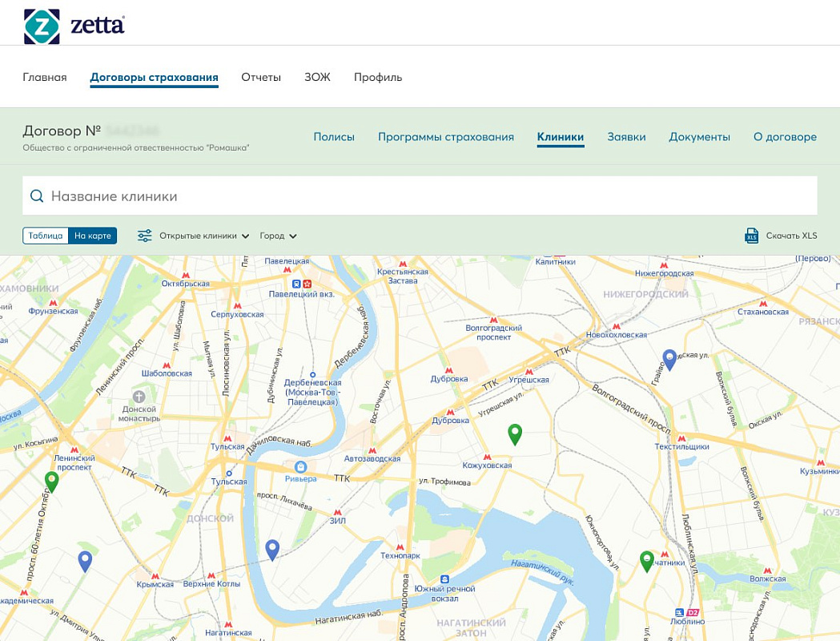The height and width of the screenshot is (641, 840).
Task: Select blue clinic pin near Академическая
Action: pos(85,561)
